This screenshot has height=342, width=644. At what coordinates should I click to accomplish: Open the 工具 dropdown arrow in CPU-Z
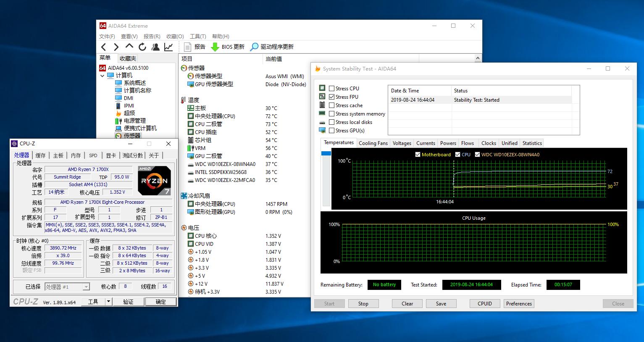coord(108,302)
